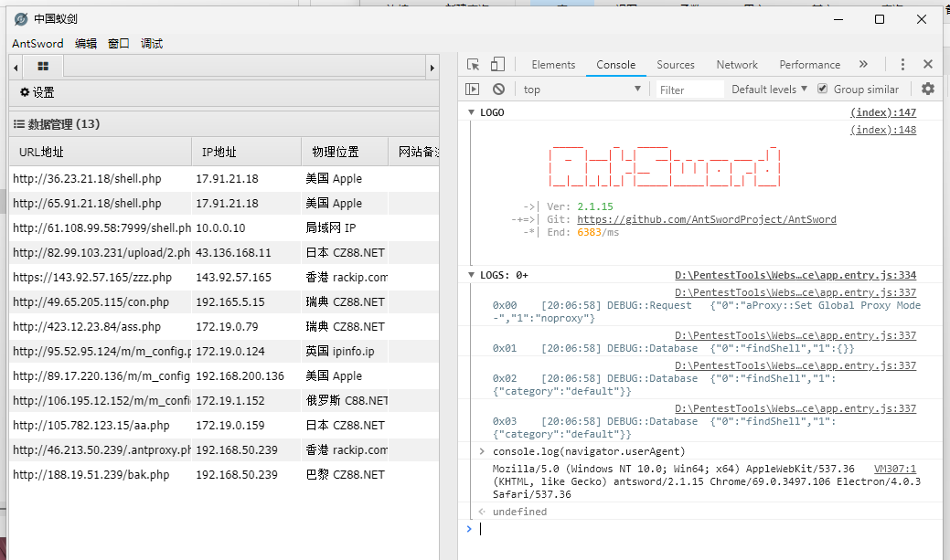Sort by the URL地址 column header

pos(101,152)
